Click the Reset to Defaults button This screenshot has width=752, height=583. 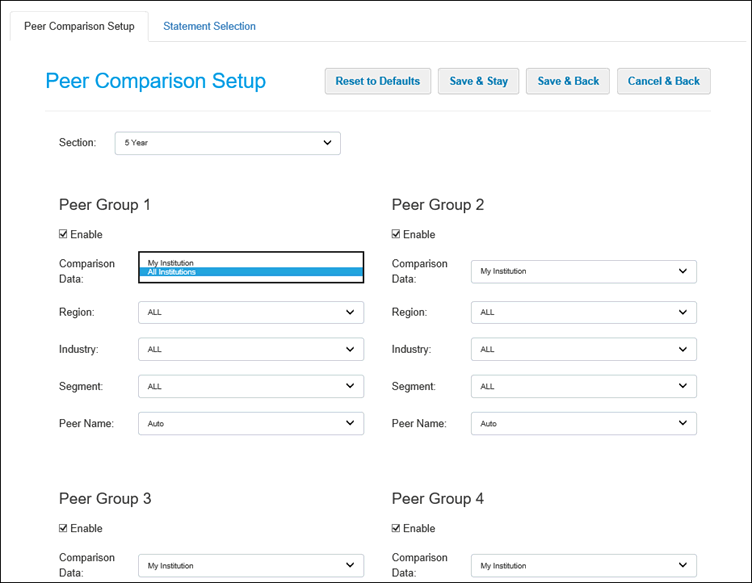point(377,81)
